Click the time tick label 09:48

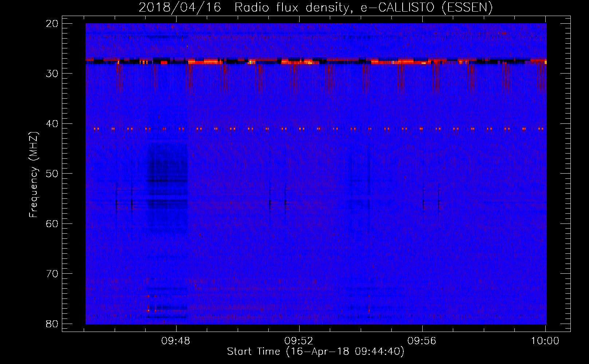(x=176, y=341)
